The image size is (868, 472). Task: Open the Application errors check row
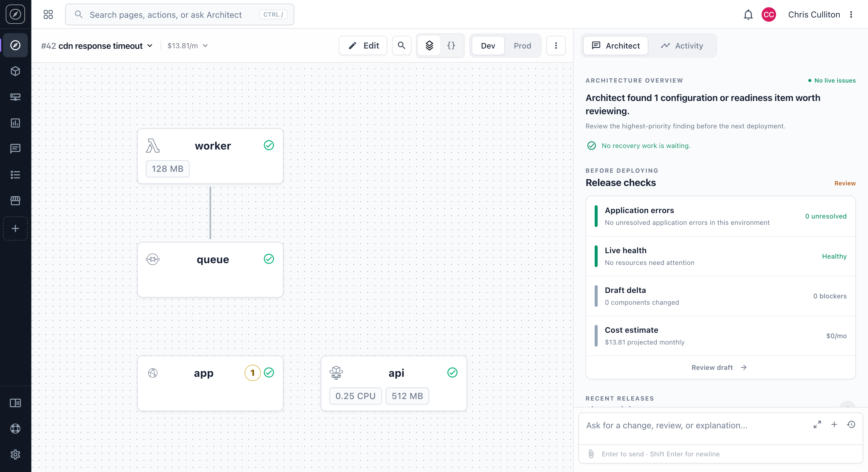720,216
